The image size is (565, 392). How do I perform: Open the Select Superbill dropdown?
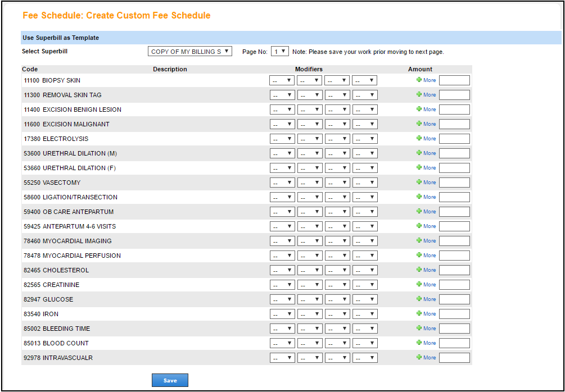[190, 51]
